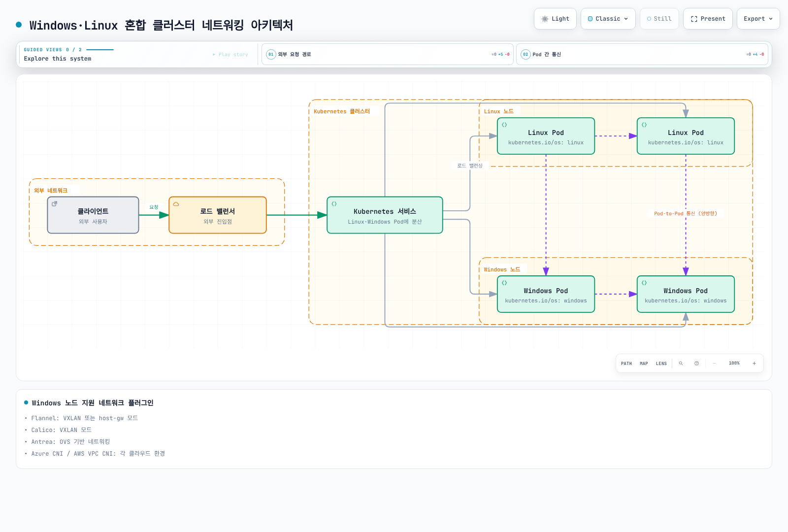Zoom out with the minus button

[714, 364]
